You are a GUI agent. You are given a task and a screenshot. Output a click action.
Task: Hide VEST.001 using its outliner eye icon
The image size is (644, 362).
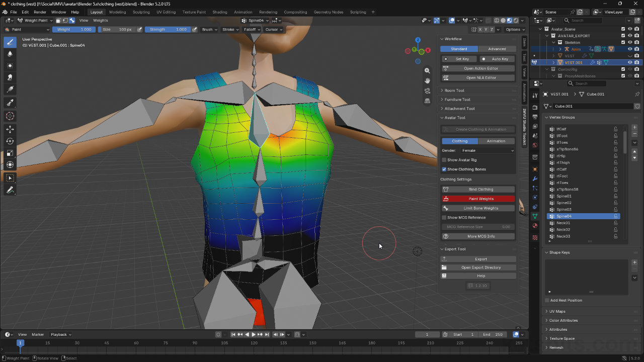(630, 62)
